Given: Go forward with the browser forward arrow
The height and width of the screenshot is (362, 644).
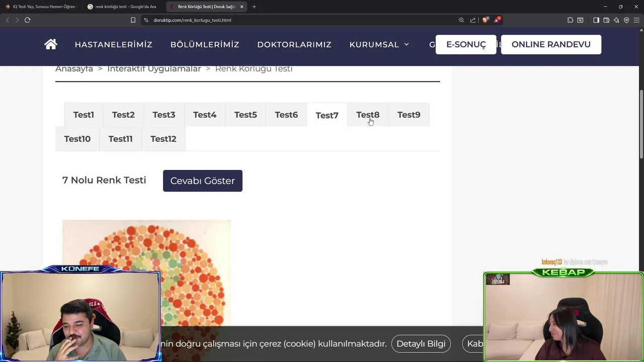Looking at the screenshot, I should pyautogui.click(x=17, y=20).
